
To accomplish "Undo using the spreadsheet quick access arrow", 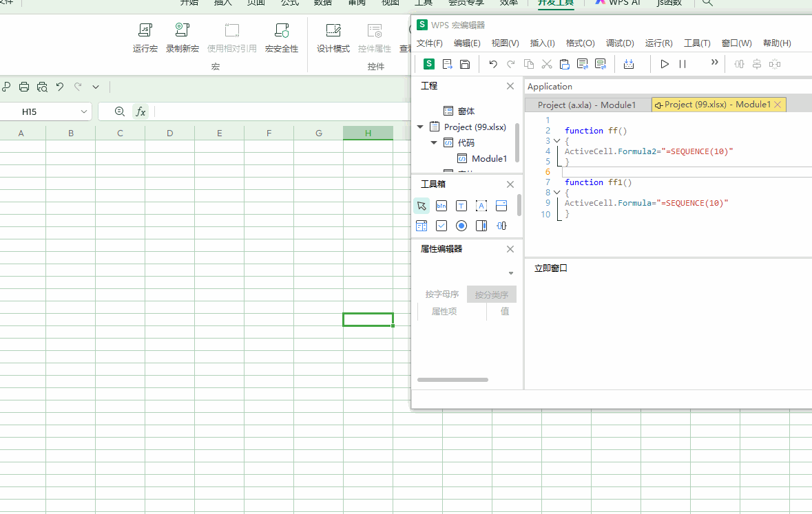I will click(x=60, y=87).
